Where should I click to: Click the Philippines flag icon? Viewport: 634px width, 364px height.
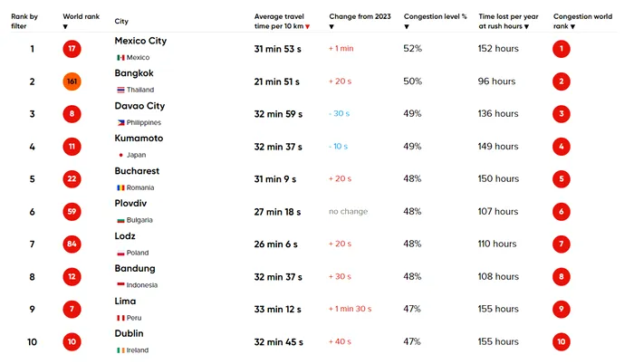coord(120,122)
